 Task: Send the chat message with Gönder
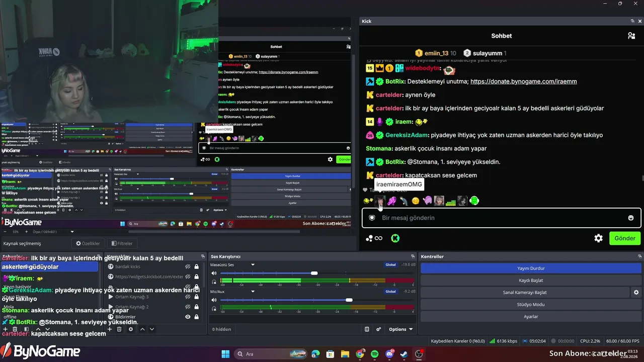click(x=625, y=238)
